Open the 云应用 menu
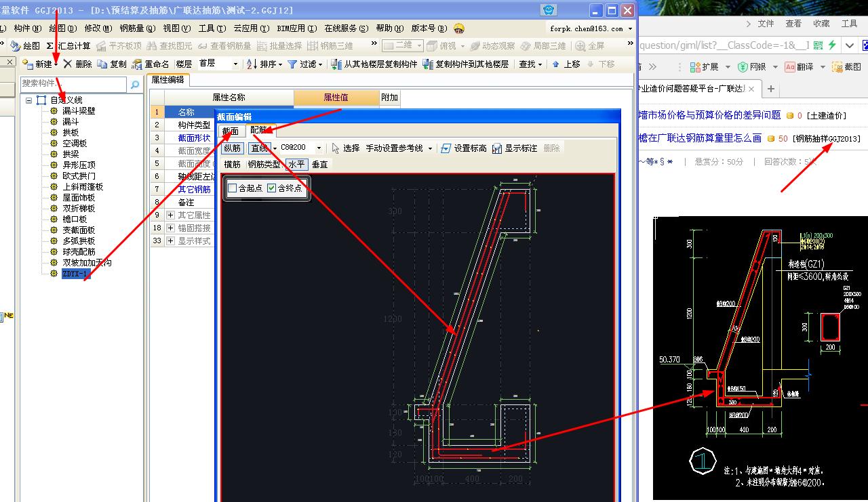The image size is (868, 502). 251,28
